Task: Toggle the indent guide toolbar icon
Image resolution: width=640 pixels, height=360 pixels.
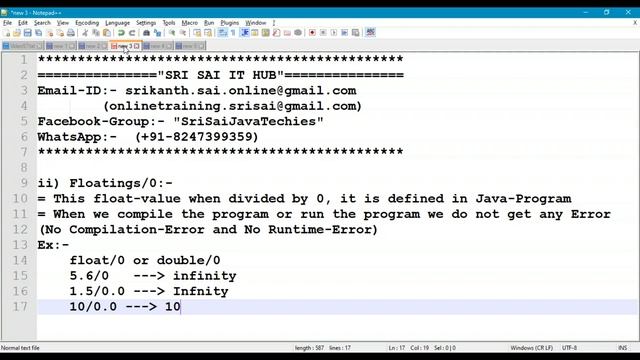Action: coord(244,33)
